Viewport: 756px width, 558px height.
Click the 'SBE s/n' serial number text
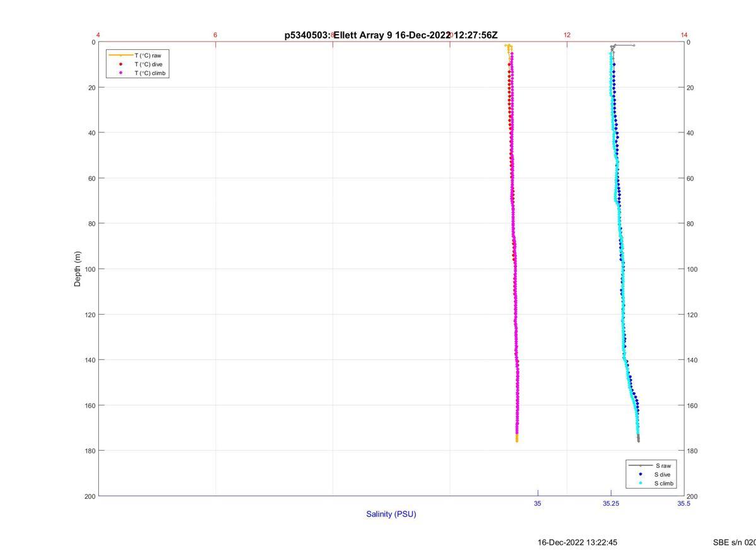734,542
